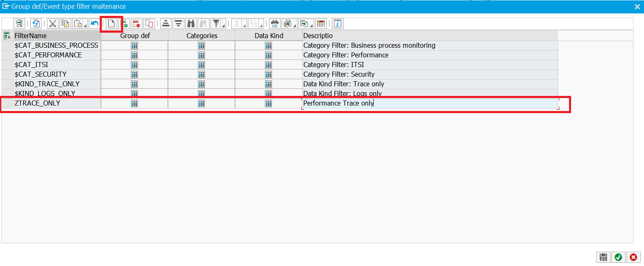Open Data Kind for $KIND_TRACE_ONLY row

[269, 84]
